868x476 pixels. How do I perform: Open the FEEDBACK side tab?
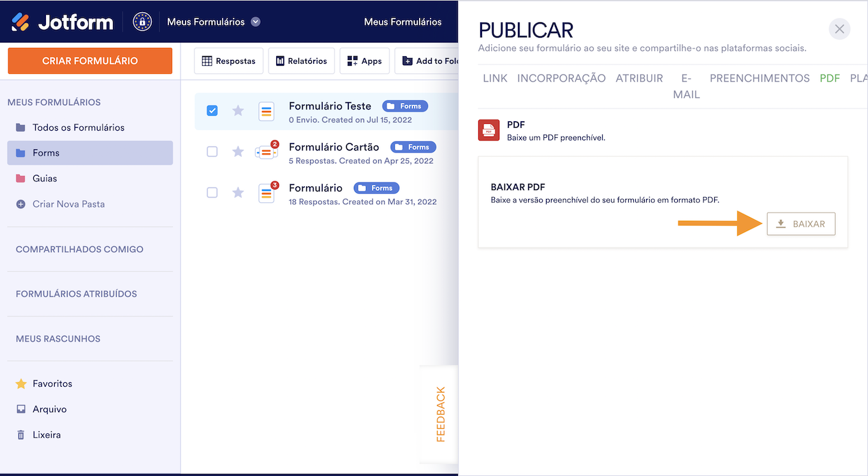440,414
